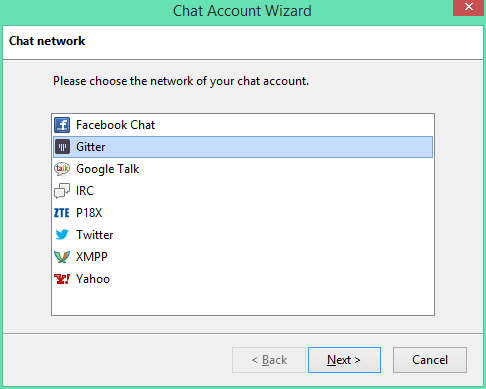The height and width of the screenshot is (389, 486).
Task: Click the Gitter logo icon
Action: [62, 147]
